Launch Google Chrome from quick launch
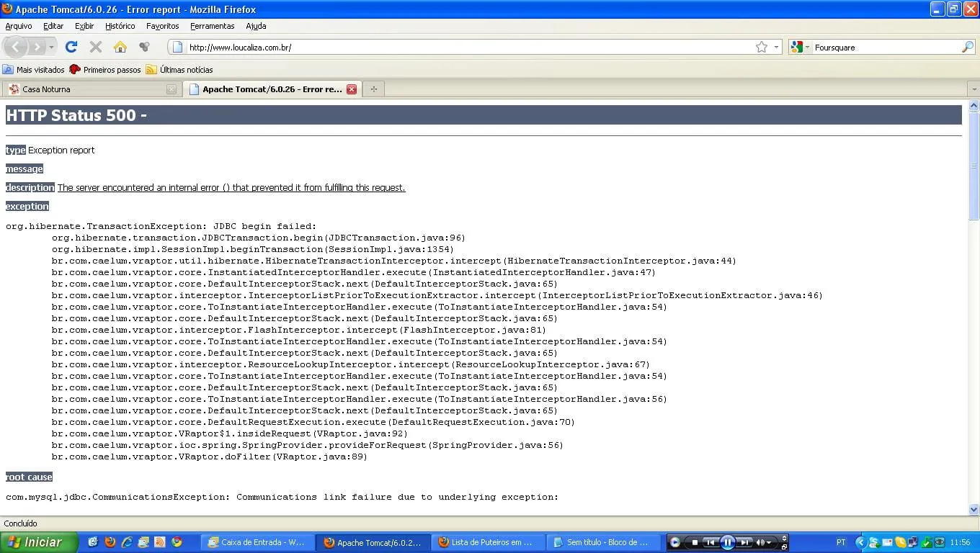This screenshot has width=980, height=553. tap(177, 542)
